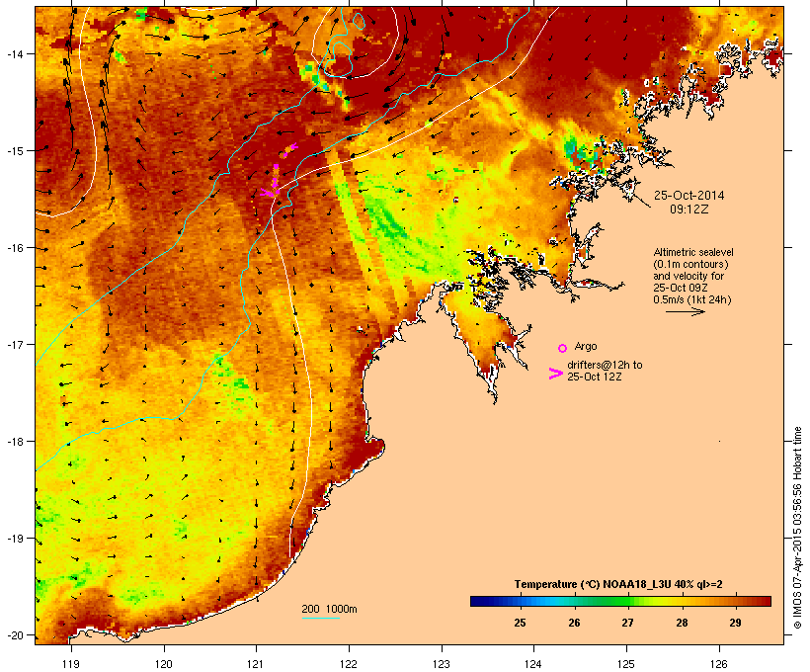Select the 25 label under the color bar
This screenshot has height=672, width=810.
[x=520, y=623]
